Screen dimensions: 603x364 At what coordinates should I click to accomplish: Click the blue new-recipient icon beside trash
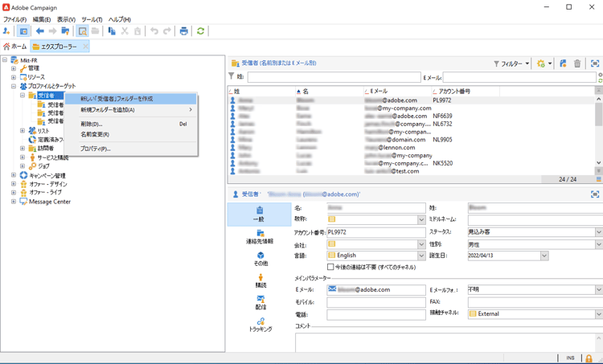click(563, 63)
